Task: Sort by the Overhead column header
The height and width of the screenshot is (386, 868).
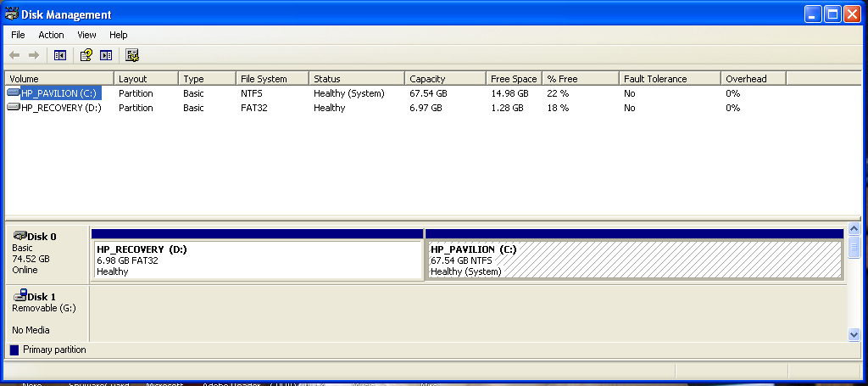Action: click(x=754, y=79)
